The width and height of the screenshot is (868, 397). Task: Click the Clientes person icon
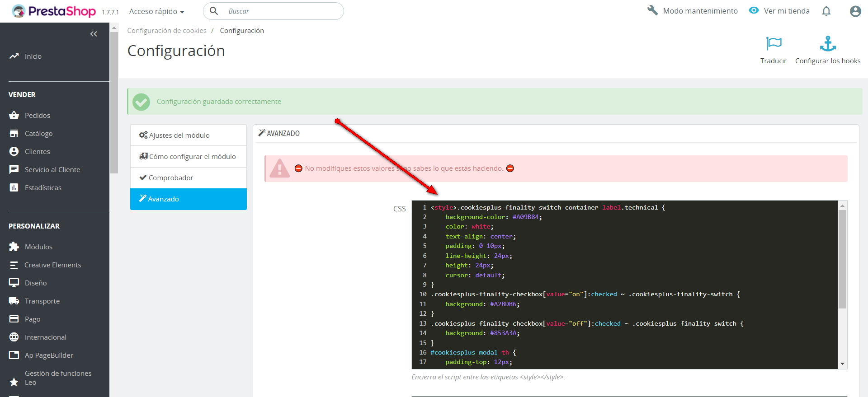[14, 151]
